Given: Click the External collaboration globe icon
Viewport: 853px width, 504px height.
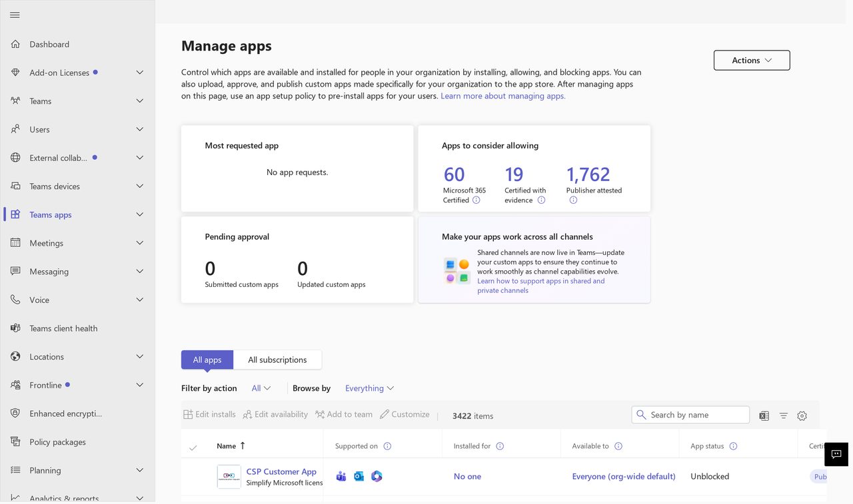Looking at the screenshot, I should (15, 158).
